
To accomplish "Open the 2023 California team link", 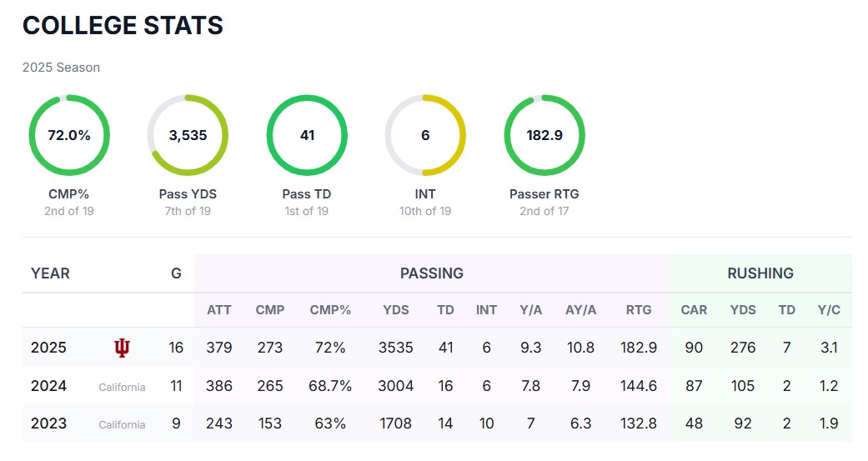I will [x=122, y=424].
